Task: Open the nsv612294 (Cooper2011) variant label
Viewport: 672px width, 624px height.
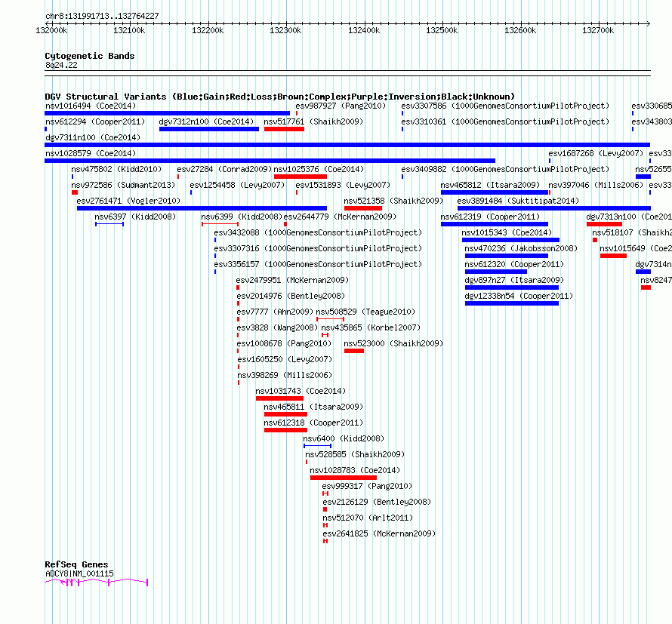Action: click(x=95, y=121)
